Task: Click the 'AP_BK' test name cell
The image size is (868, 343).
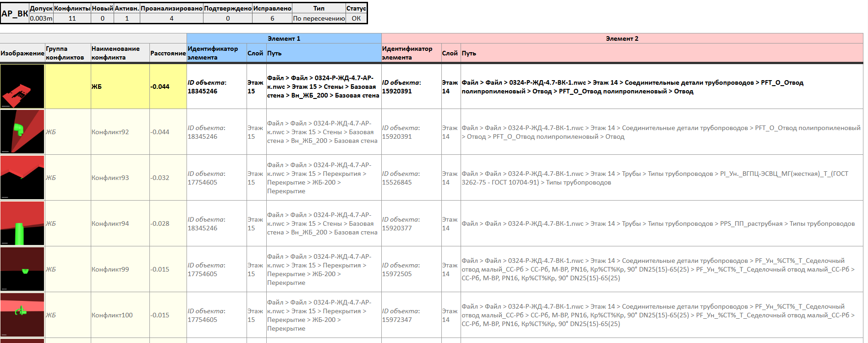Action: click(15, 13)
